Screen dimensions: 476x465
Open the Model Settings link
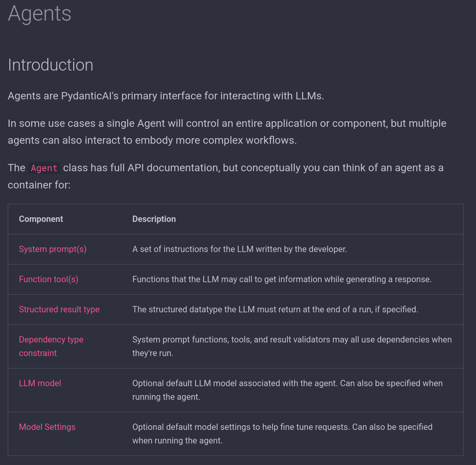point(47,427)
